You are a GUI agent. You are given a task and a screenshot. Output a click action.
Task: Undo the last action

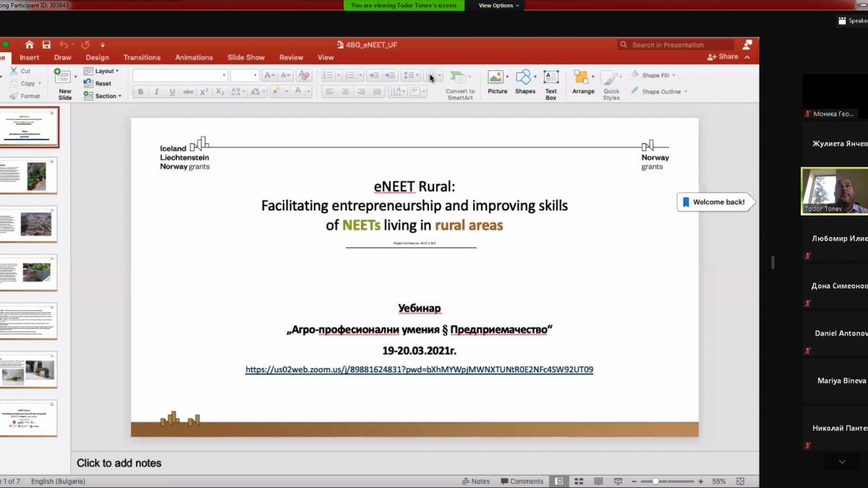[x=64, y=45]
